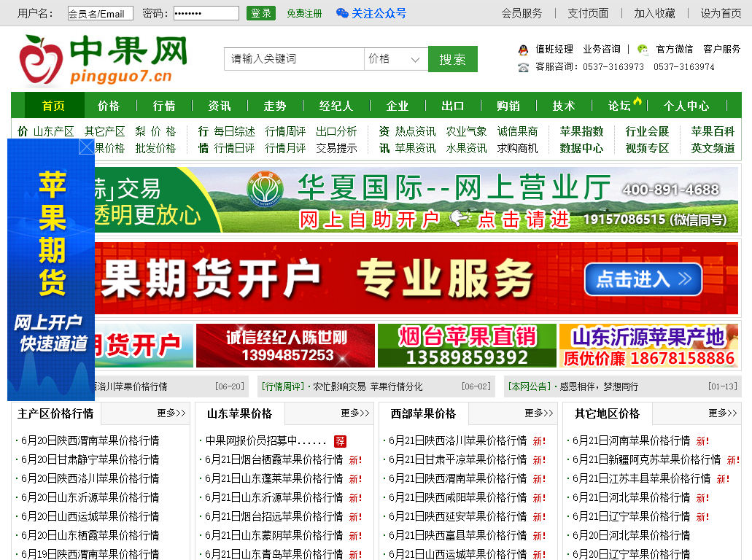Expand 更多>> in 山东苹果价格 panel
Screen dimensions: 752x560
pyautogui.click(x=355, y=413)
